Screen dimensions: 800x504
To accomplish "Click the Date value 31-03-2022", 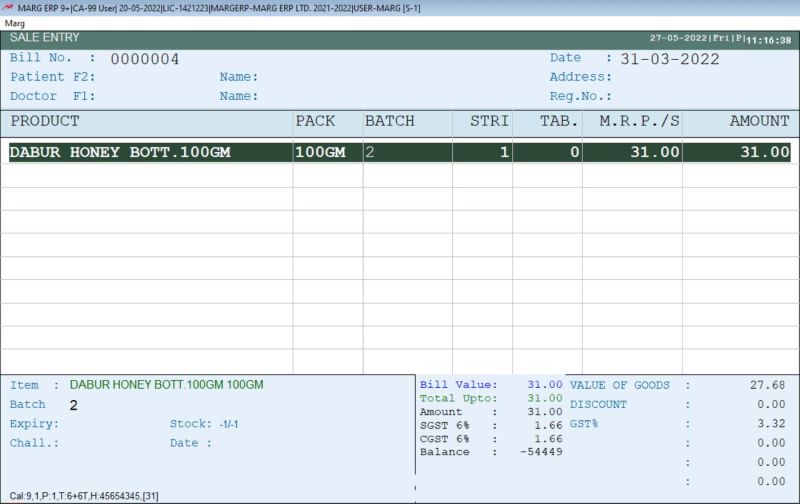I will click(669, 59).
